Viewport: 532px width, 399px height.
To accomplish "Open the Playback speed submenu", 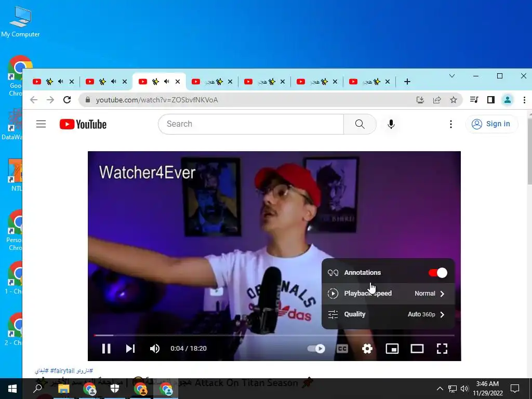I will (x=388, y=294).
